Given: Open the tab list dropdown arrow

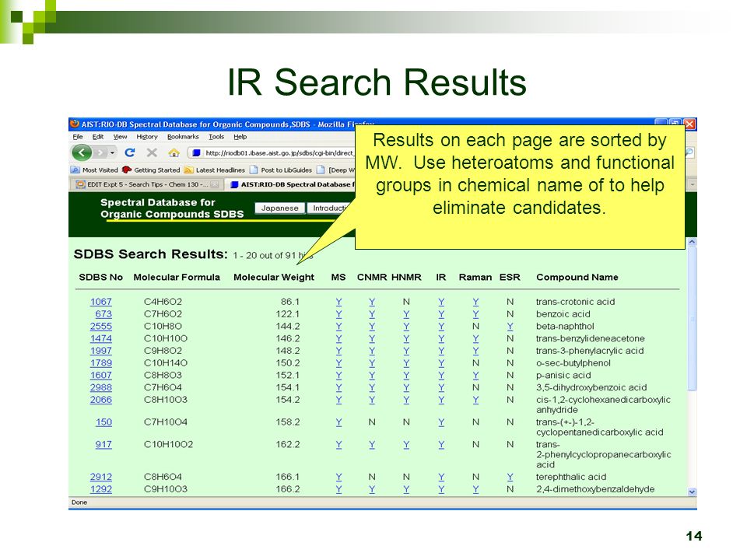Looking at the screenshot, I should (693, 184).
